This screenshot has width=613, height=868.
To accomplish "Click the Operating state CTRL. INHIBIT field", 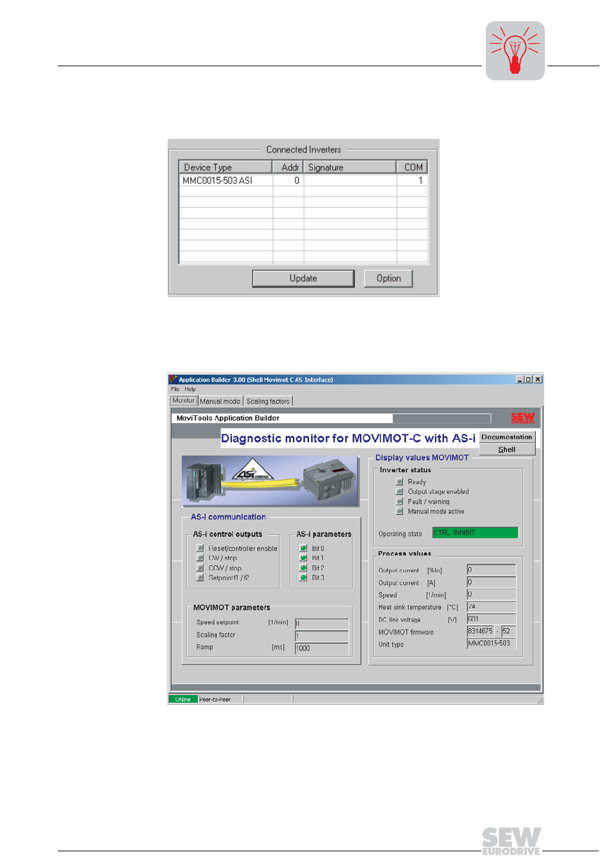I will click(x=475, y=532).
